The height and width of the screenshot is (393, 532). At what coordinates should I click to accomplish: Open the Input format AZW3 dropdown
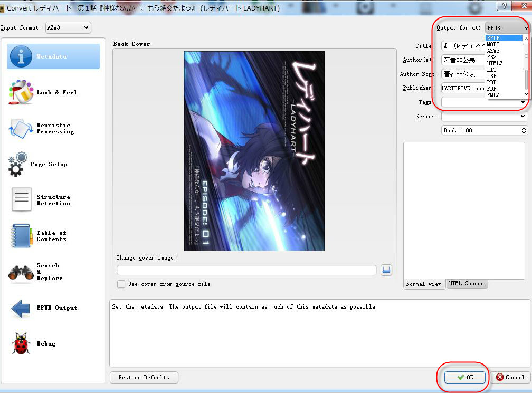pos(68,27)
